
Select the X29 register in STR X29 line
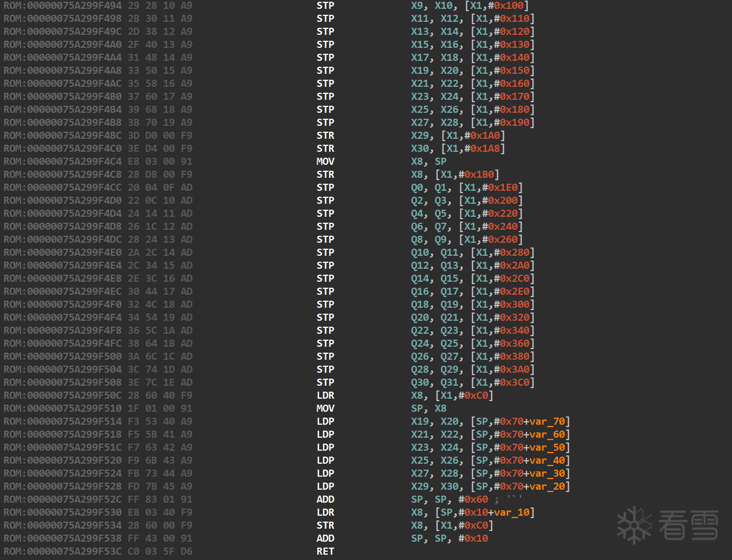420,135
